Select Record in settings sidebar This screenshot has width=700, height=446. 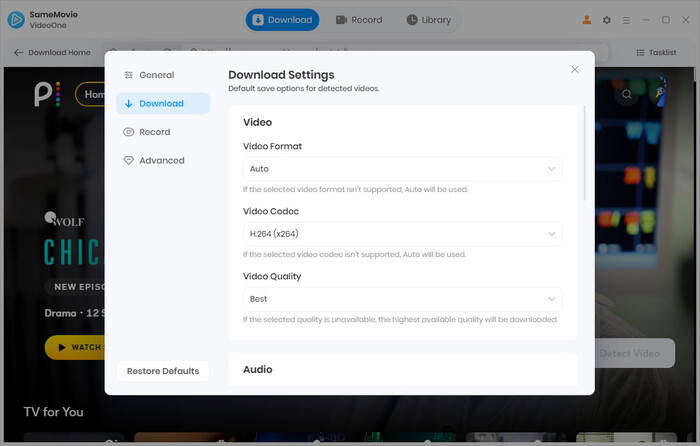pyautogui.click(x=163, y=132)
